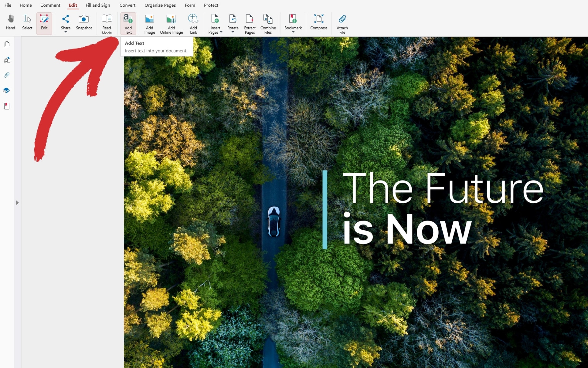Select the Extract Pages tool
Viewport: 588px width, 368px height.
coord(249,23)
